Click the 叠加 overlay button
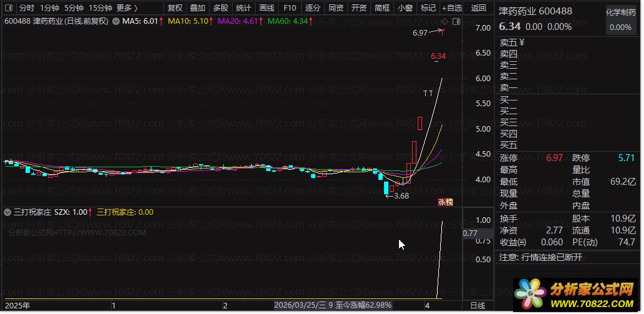 [x=198, y=8]
